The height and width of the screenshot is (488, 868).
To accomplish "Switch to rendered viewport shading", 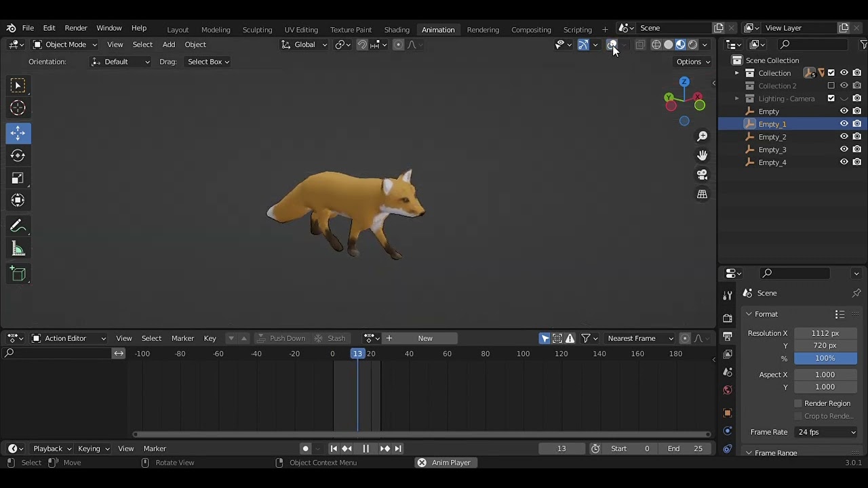I will (x=693, y=45).
